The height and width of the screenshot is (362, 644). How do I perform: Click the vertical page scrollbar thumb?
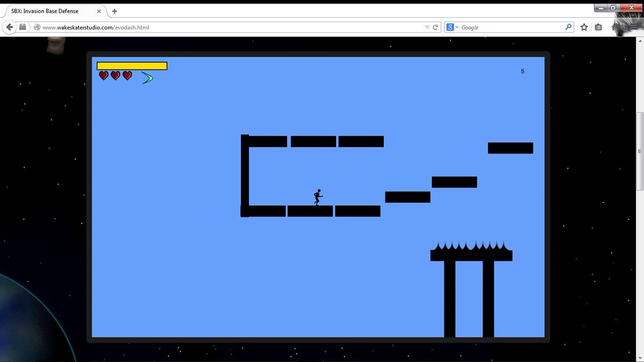(x=640, y=151)
